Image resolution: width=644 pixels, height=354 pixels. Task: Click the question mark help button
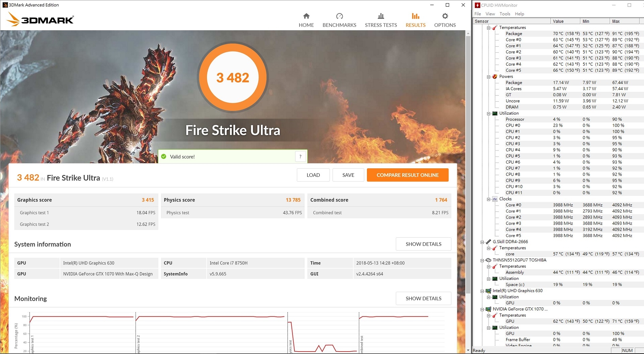[x=300, y=157]
